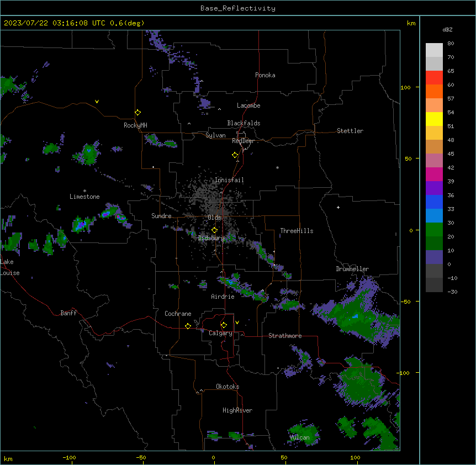The height and width of the screenshot is (465, 476).
Task: Click the Airdrie label
Action: coord(223,297)
